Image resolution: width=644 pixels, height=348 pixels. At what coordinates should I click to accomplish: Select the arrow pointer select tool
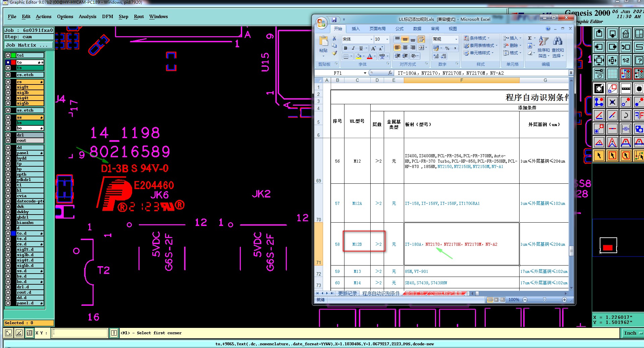tap(599, 156)
